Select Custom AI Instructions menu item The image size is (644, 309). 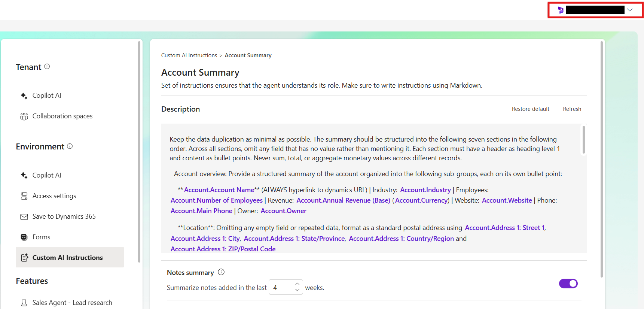(70, 257)
